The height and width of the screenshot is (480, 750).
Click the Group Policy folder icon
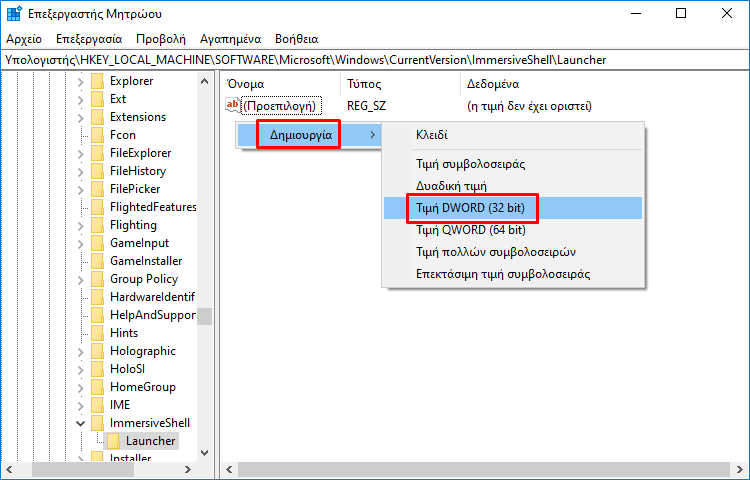[98, 279]
